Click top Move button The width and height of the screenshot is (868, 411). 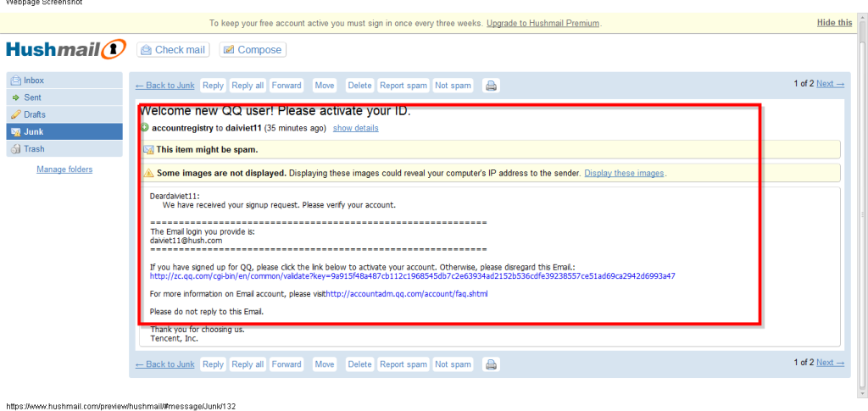pos(325,86)
